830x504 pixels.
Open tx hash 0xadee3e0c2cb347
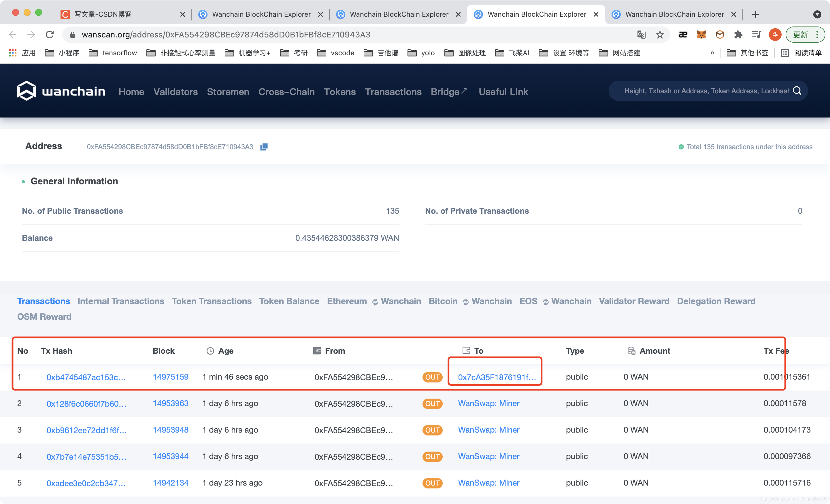pyautogui.click(x=86, y=483)
